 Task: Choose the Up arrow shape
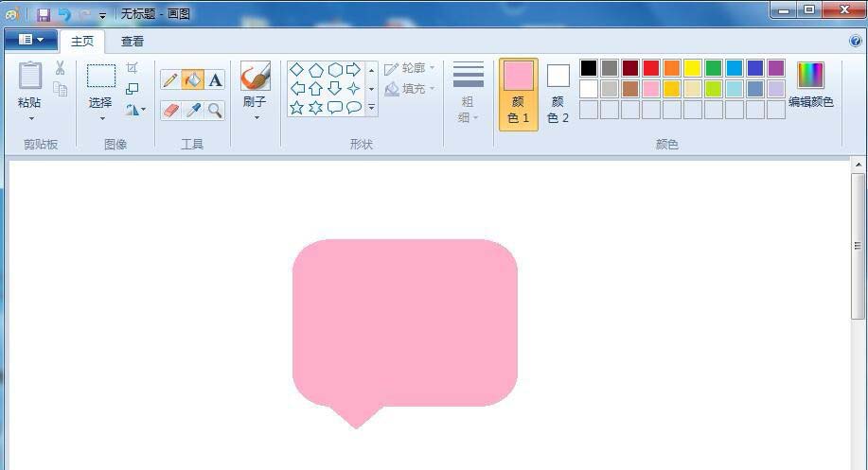[x=315, y=89]
